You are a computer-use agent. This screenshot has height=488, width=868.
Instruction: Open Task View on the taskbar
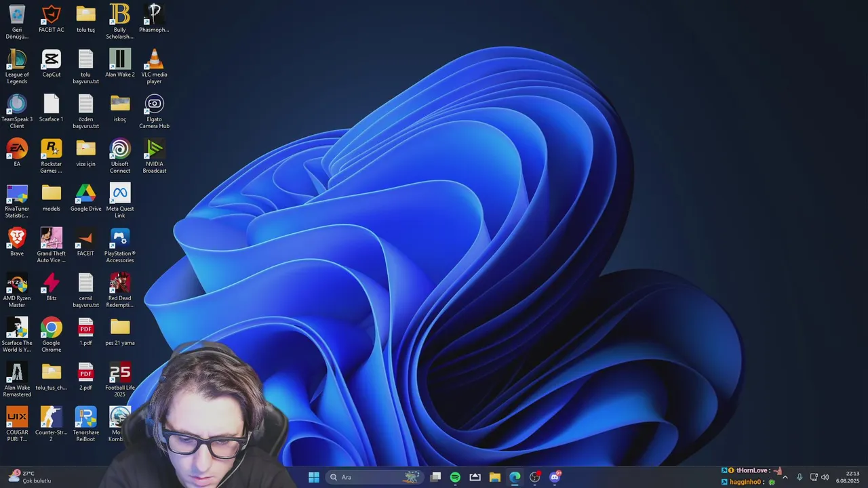tap(435, 477)
